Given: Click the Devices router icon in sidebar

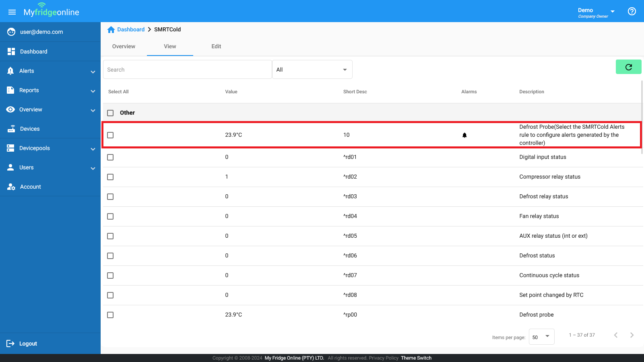Looking at the screenshot, I should (11, 129).
